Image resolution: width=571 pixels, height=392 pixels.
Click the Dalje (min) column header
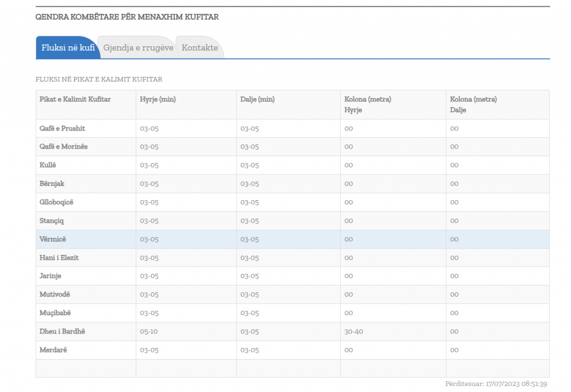257,99
